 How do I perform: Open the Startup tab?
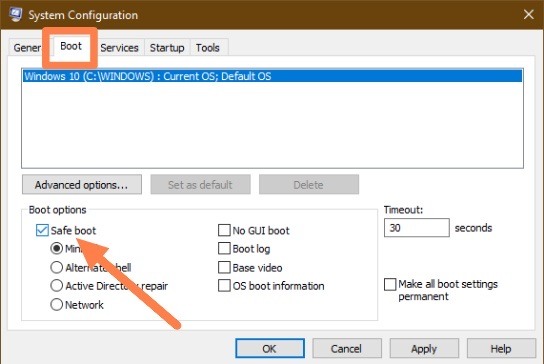coord(167,48)
